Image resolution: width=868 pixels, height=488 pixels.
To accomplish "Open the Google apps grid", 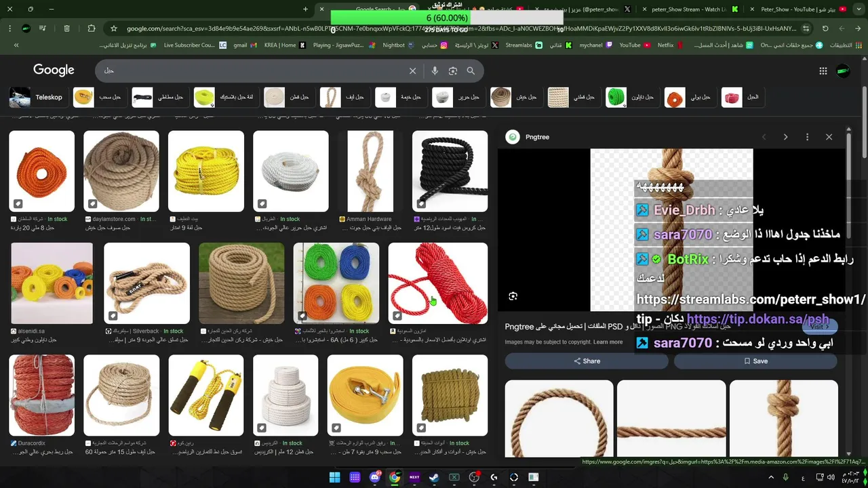I will click(823, 70).
